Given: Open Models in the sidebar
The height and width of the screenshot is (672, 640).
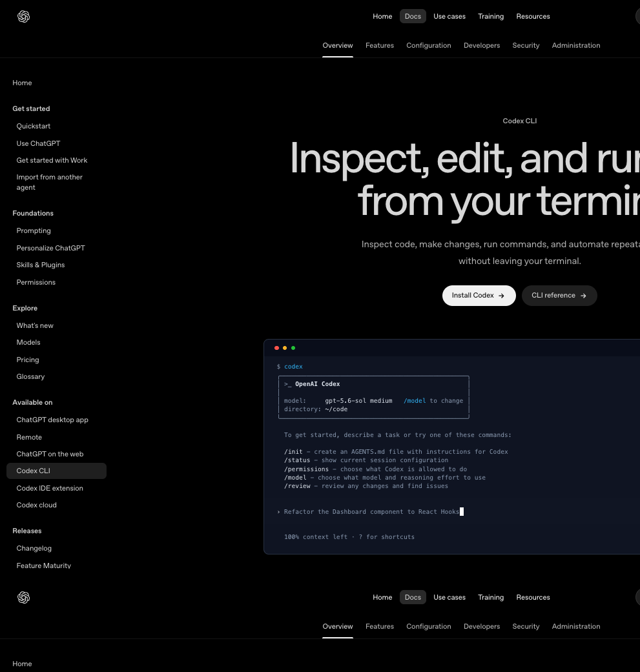Looking at the screenshot, I should (x=28, y=342).
